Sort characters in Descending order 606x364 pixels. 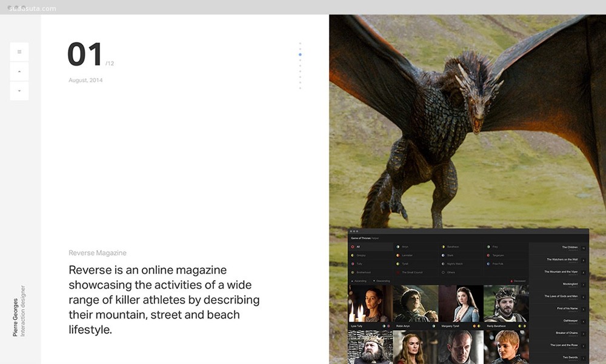coord(381,281)
